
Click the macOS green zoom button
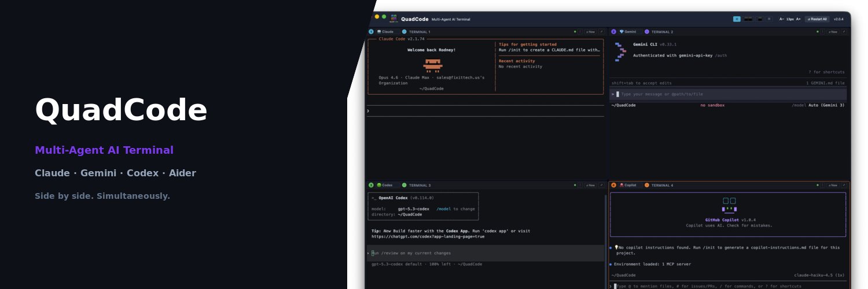(384, 17)
